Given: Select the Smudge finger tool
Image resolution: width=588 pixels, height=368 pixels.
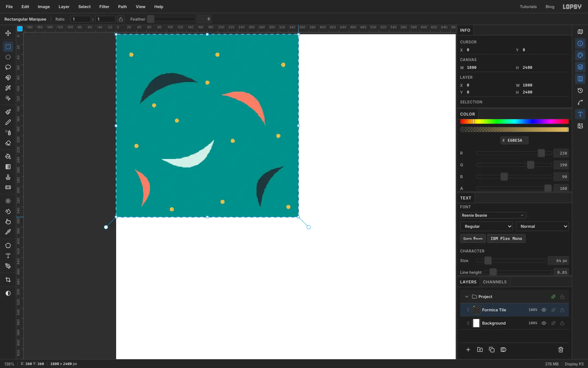Looking at the screenshot, I should click(8, 222).
